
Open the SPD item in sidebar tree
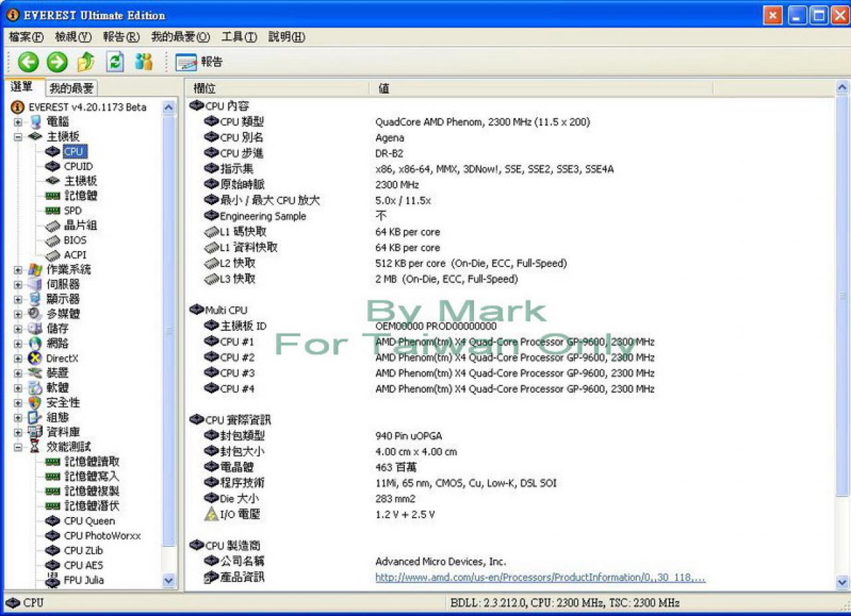72,210
